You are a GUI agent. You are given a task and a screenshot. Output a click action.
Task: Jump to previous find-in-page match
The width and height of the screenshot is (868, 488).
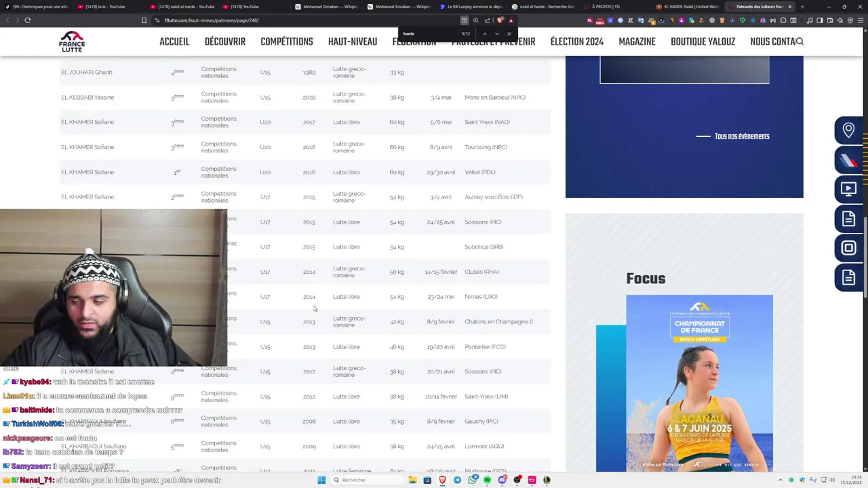point(484,34)
